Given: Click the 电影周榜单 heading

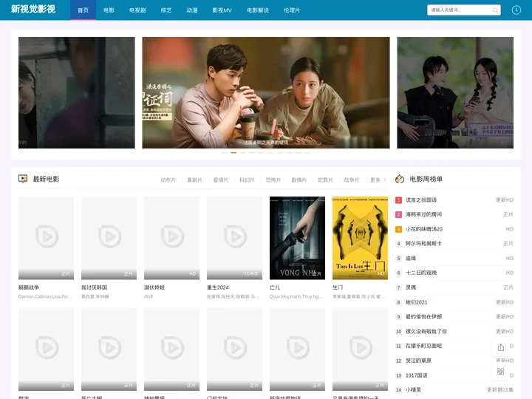Looking at the screenshot, I should click(x=426, y=179).
